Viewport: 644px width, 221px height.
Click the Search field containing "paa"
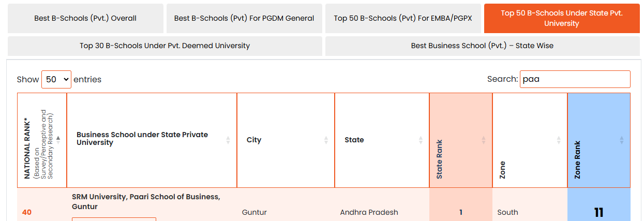[575, 79]
